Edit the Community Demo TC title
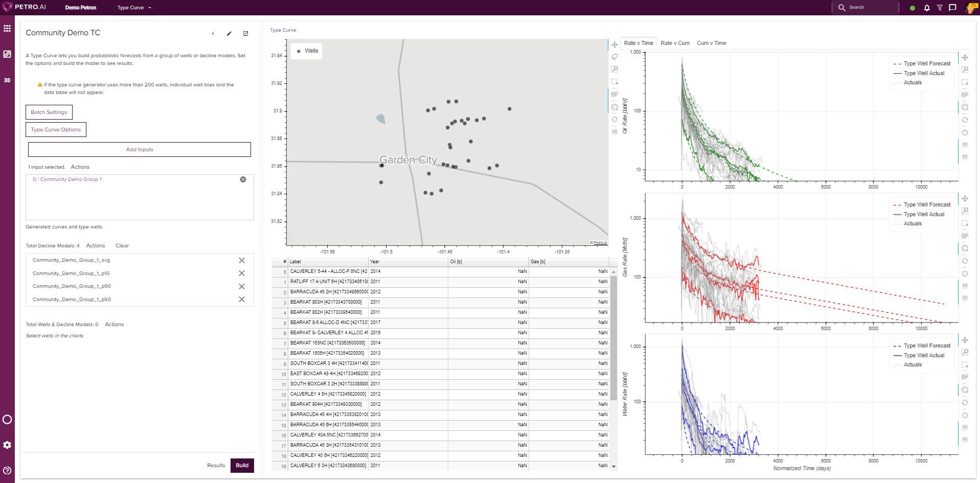Screen dimensions: 980x483 click(x=229, y=34)
